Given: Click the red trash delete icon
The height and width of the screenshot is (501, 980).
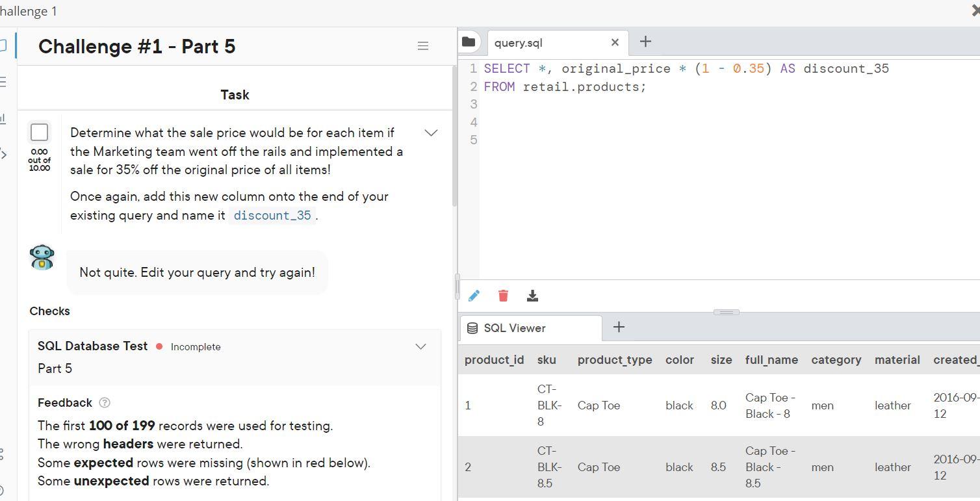Looking at the screenshot, I should [x=503, y=296].
